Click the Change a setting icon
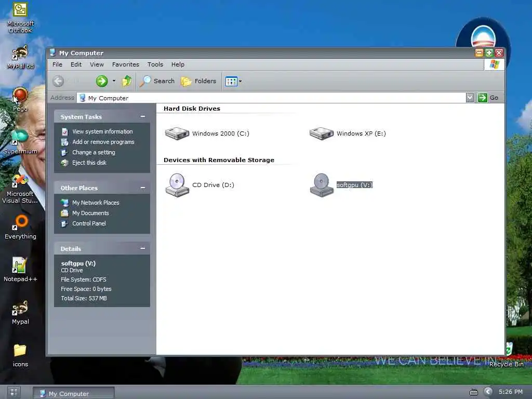 tap(64, 152)
